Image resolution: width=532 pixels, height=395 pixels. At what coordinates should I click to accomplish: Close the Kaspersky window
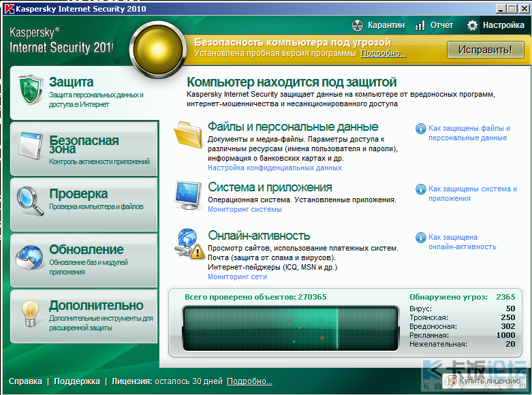[x=524, y=8]
